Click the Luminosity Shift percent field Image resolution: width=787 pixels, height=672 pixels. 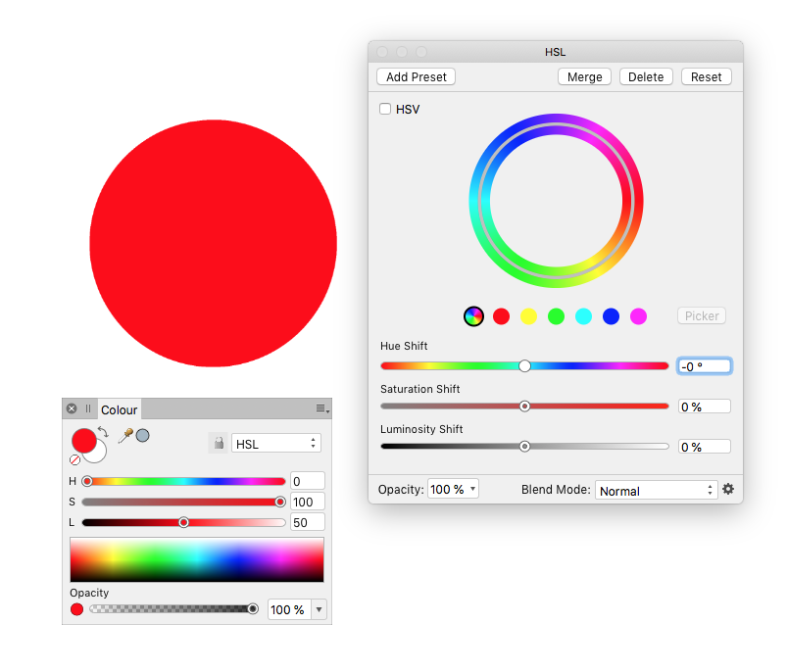pos(705,447)
